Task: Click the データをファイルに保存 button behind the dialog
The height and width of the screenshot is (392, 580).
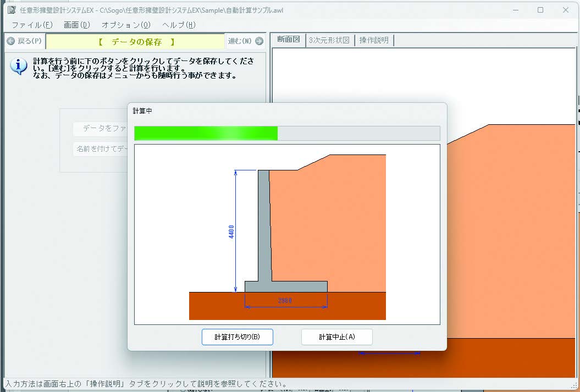Action: (x=101, y=128)
